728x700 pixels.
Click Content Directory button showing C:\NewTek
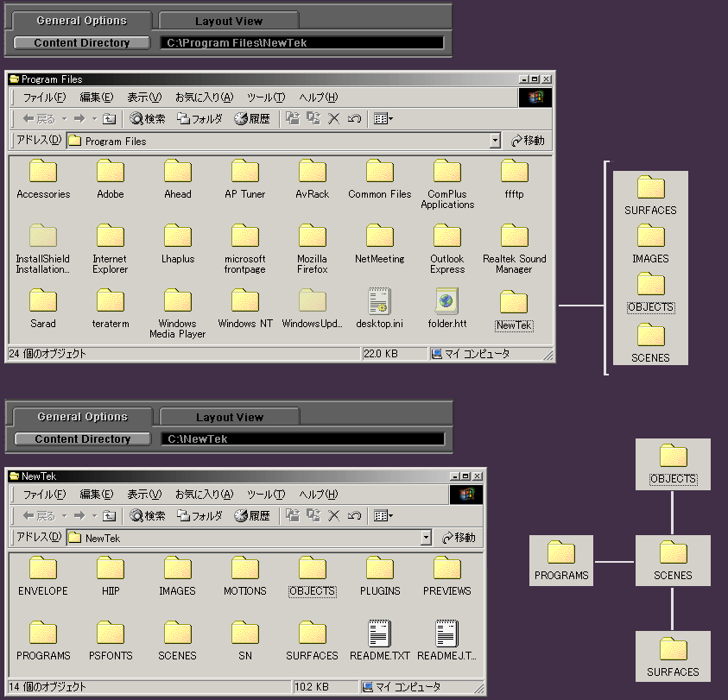coord(83,439)
